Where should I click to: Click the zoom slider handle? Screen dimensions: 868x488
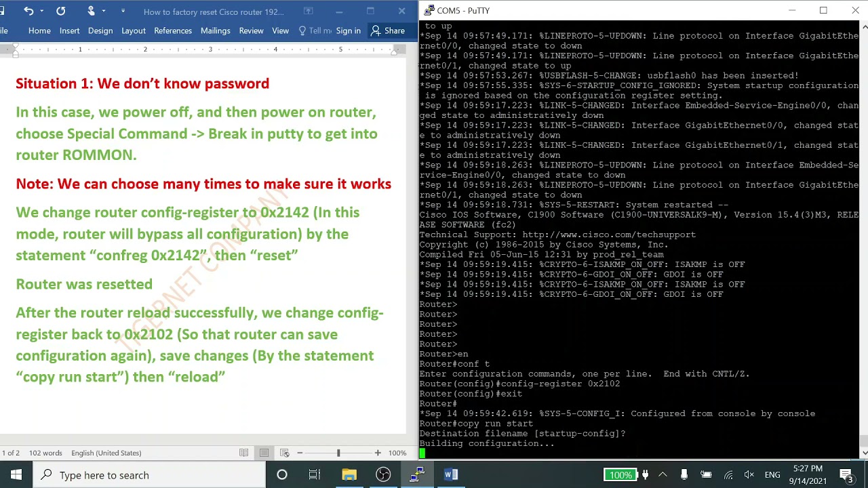tap(338, 453)
